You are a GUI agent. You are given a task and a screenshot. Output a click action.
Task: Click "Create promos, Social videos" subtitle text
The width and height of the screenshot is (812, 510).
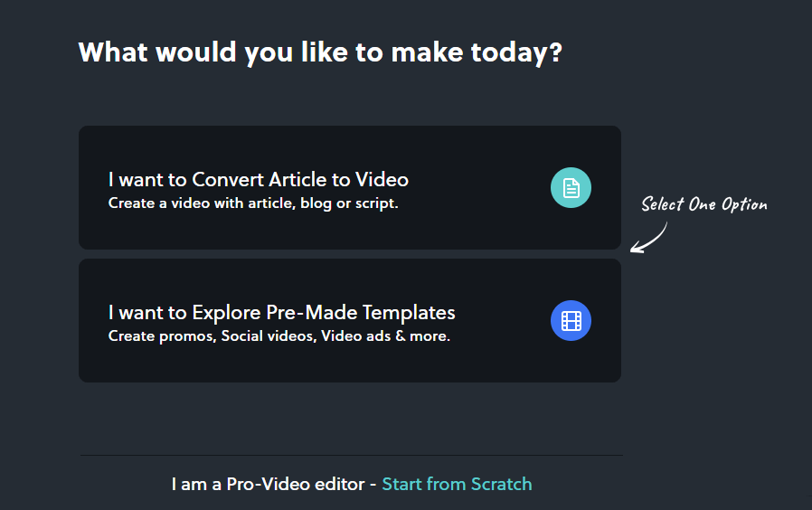pos(212,336)
